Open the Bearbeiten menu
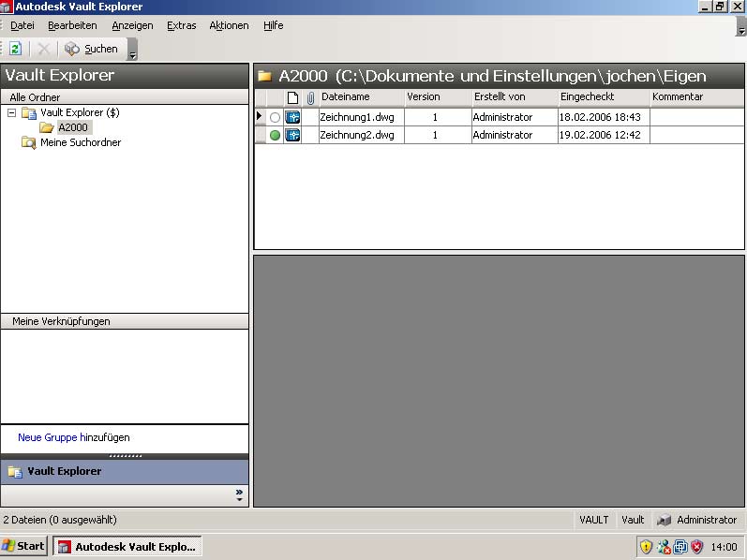This screenshot has width=747, height=560. click(72, 25)
